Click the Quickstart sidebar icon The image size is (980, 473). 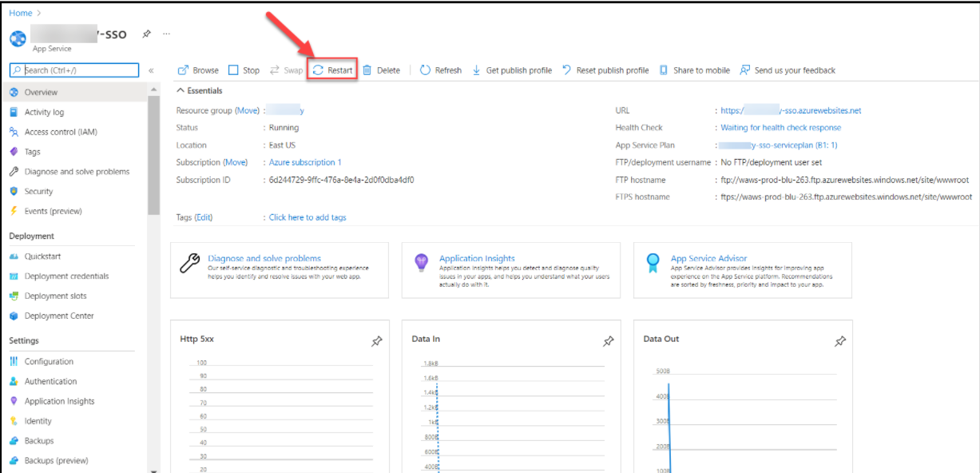tap(14, 256)
